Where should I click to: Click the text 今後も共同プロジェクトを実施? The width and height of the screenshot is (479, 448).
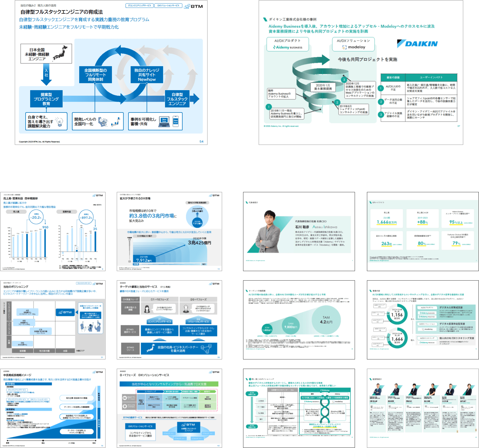(367, 59)
